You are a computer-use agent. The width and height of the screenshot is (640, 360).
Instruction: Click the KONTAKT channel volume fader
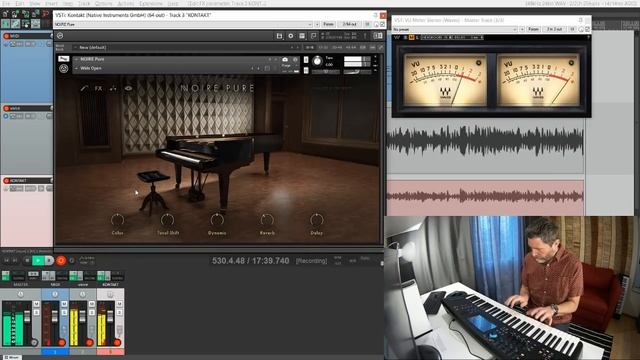tap(110, 317)
